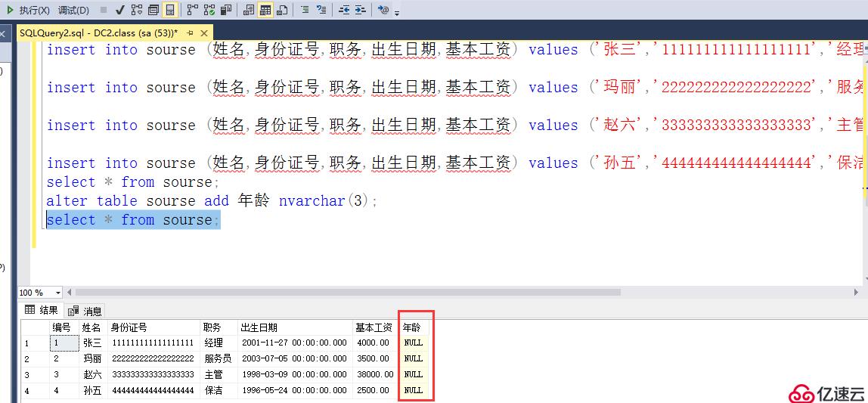Click the 基本工资 column header

(377, 327)
